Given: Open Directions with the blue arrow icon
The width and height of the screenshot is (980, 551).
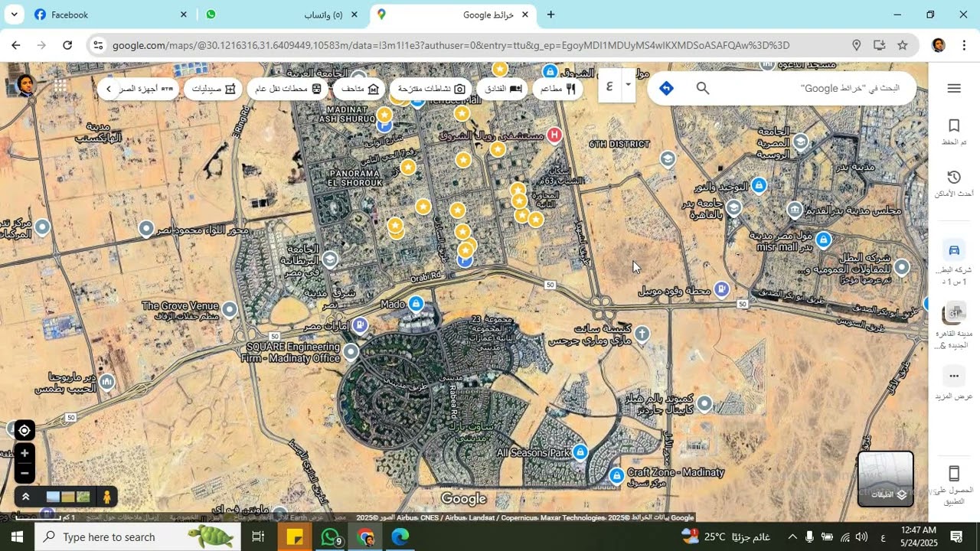Looking at the screenshot, I should 666,88.
